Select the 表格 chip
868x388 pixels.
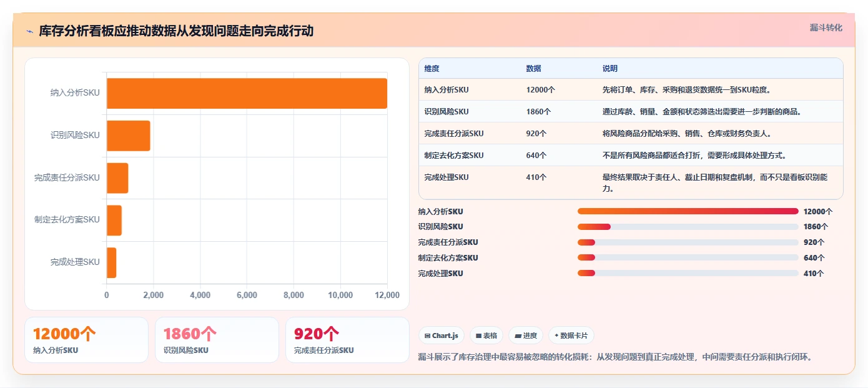tap(486, 336)
